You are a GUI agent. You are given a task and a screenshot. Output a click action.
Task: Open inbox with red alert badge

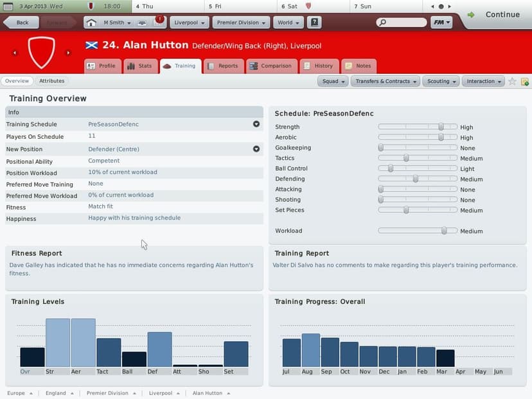click(159, 21)
